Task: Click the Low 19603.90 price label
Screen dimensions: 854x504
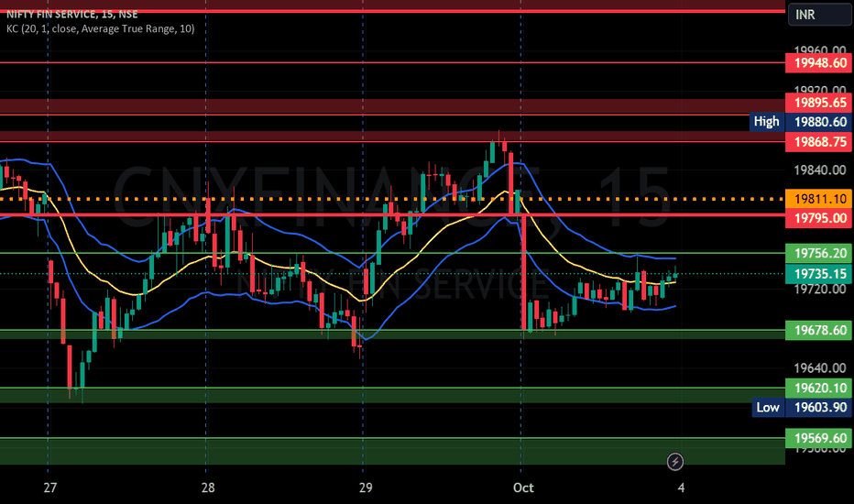Action: pos(802,408)
